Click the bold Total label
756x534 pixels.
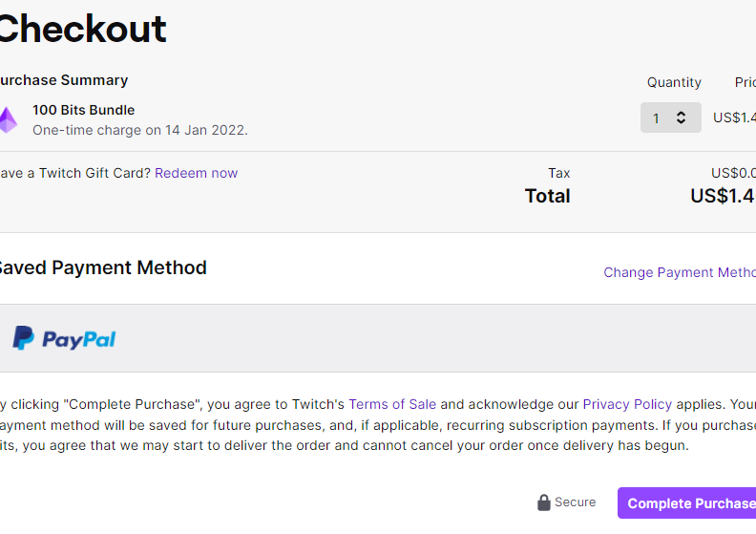pos(547,196)
